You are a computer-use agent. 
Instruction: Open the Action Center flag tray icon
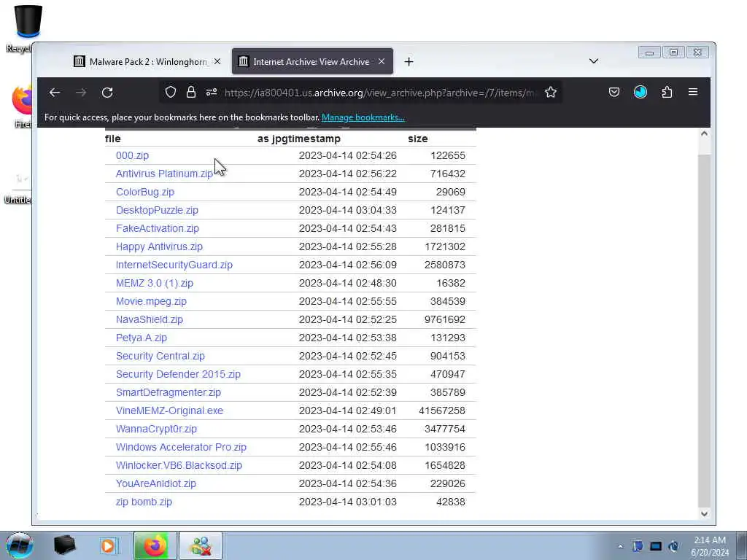pos(638,546)
